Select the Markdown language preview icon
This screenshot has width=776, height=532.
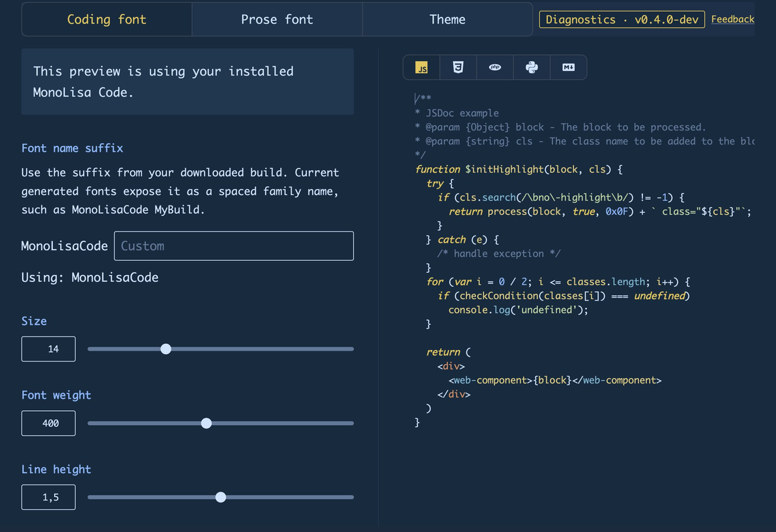tap(568, 68)
